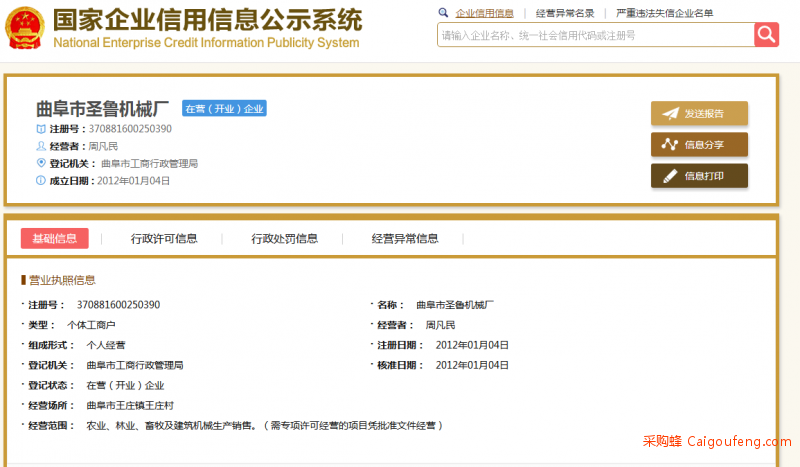Click the 核准日期 value 2012年01月04日

click(x=472, y=365)
